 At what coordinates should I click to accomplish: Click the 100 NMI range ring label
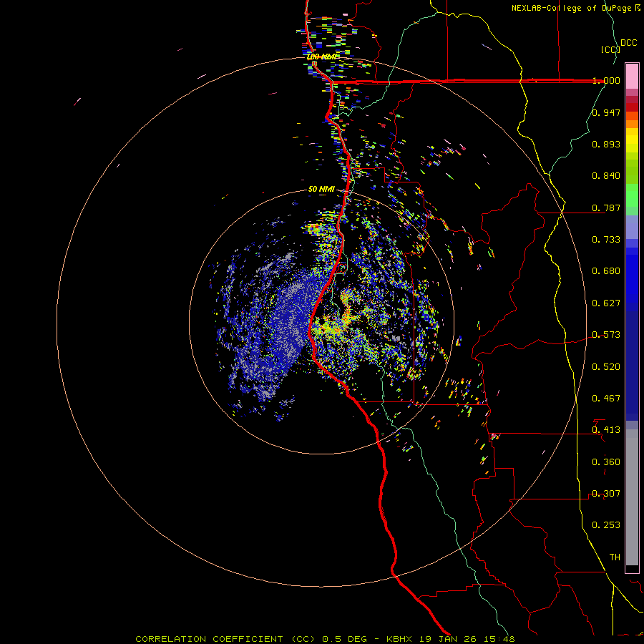[323, 57]
